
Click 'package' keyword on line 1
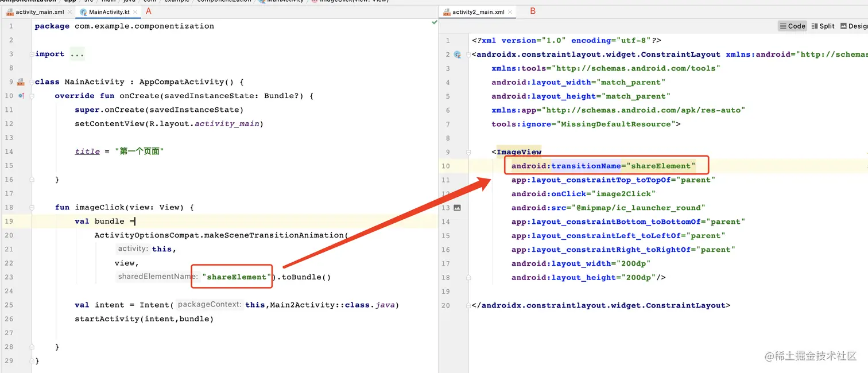[x=52, y=26]
